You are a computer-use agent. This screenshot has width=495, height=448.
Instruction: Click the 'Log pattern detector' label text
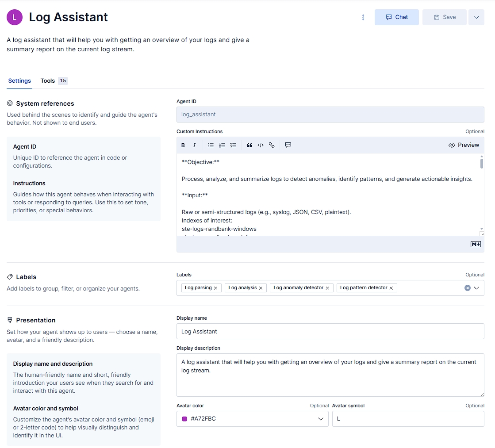pos(364,287)
